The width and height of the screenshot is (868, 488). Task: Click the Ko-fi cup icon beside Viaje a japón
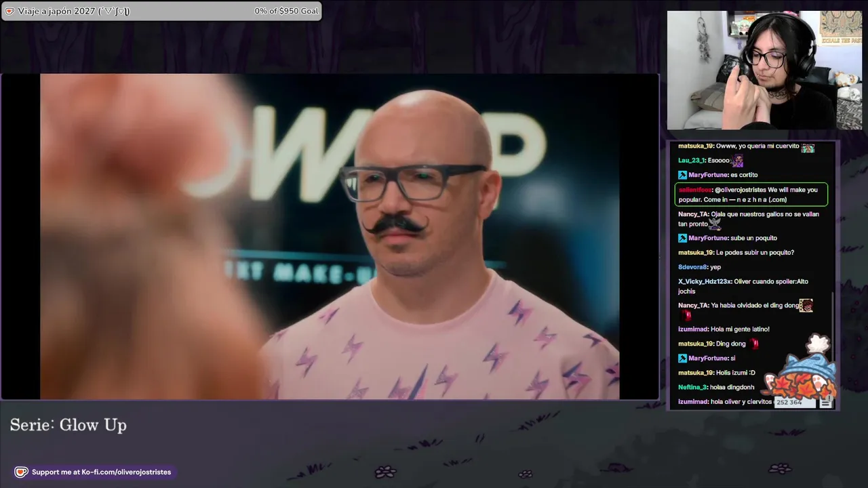point(9,11)
